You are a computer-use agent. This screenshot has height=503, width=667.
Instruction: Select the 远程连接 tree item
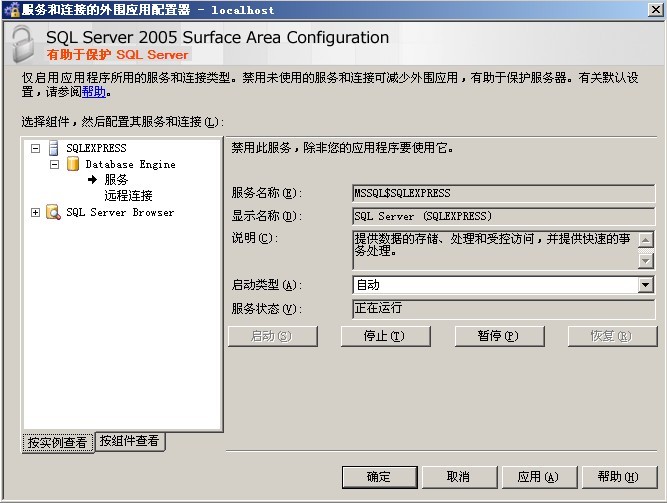pos(128,196)
